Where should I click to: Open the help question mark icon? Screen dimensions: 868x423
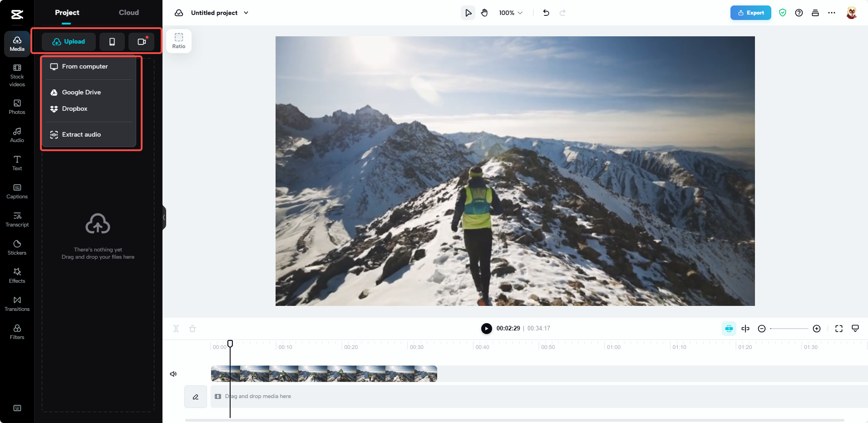(x=799, y=13)
